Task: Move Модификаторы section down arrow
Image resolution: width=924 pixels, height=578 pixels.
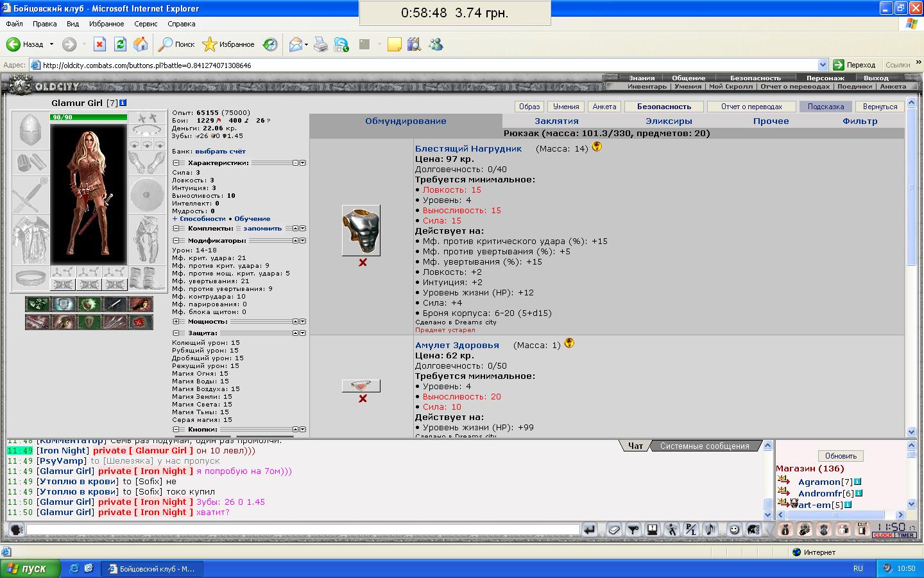Action: (303, 241)
